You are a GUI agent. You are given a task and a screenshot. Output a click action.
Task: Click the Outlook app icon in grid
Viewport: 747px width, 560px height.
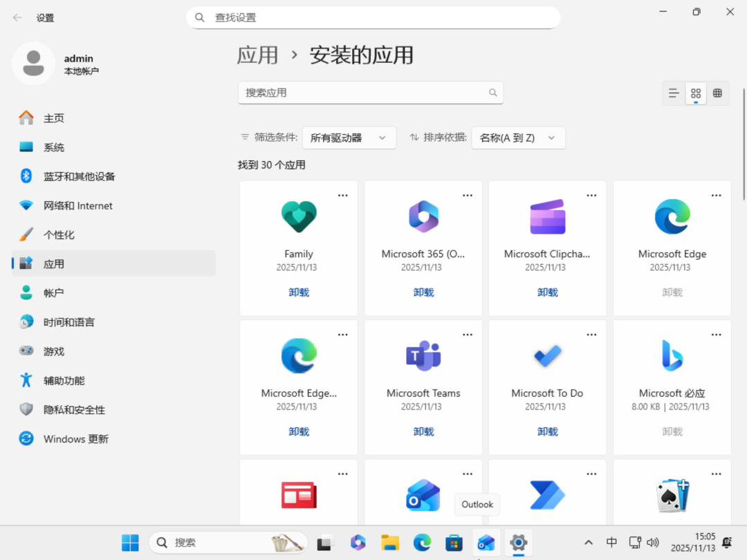423,495
